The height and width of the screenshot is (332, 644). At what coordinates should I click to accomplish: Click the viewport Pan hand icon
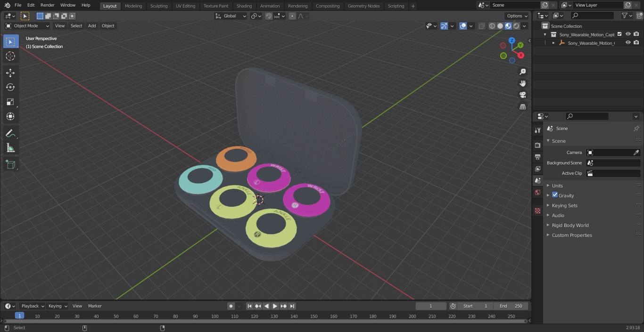(x=522, y=83)
